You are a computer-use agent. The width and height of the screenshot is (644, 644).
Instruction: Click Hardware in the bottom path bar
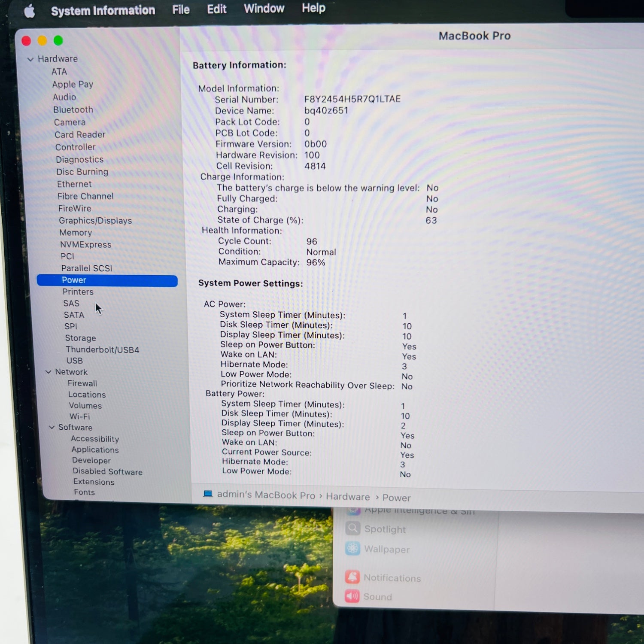point(348,497)
